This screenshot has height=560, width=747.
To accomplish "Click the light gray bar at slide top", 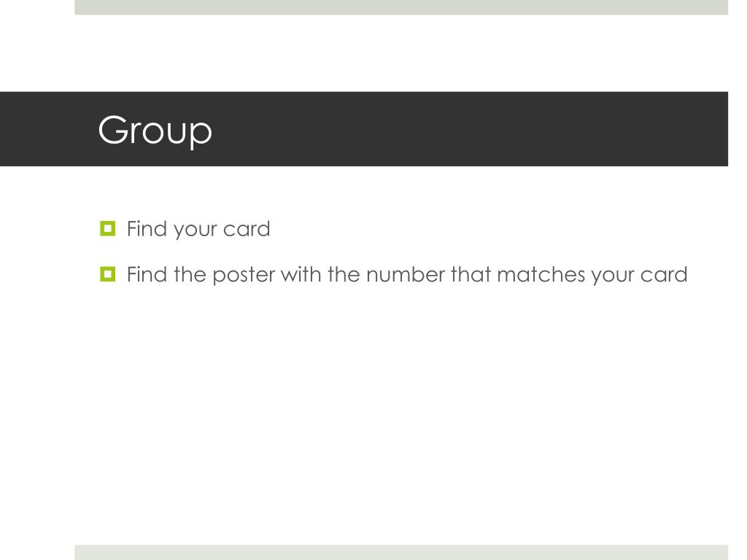I will pyautogui.click(x=401, y=7).
